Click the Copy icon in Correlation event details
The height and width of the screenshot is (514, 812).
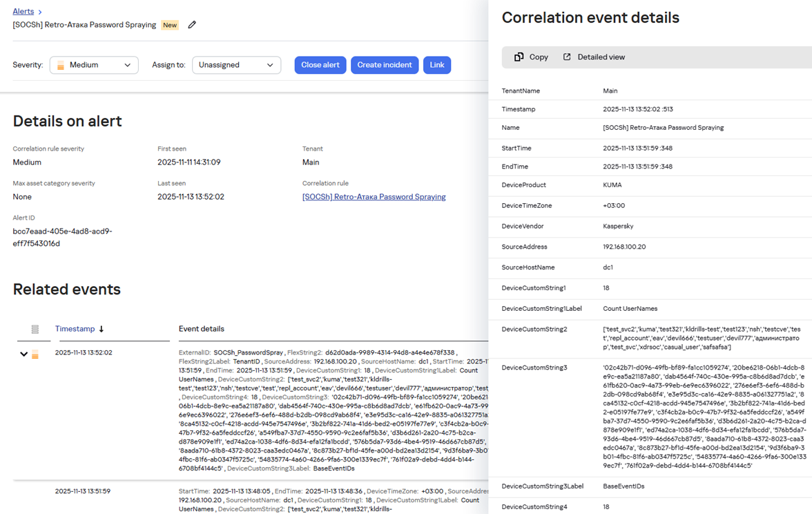pos(519,57)
